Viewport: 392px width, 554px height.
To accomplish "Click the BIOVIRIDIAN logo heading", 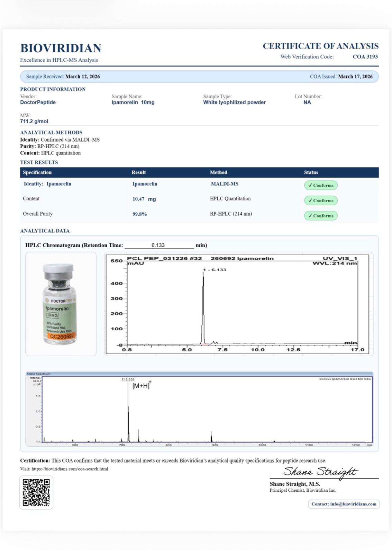I will [61, 48].
